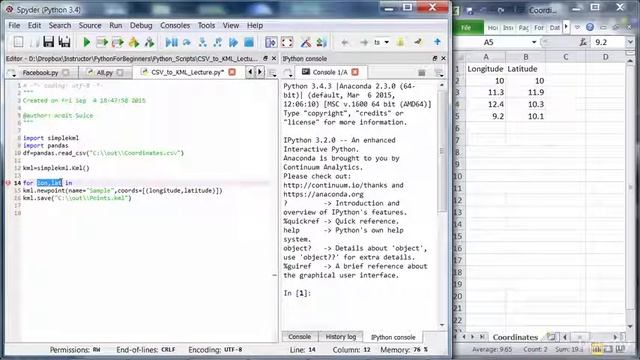
Task: Click the forward arrow in Spyder toolbar
Action: [x=364, y=42]
